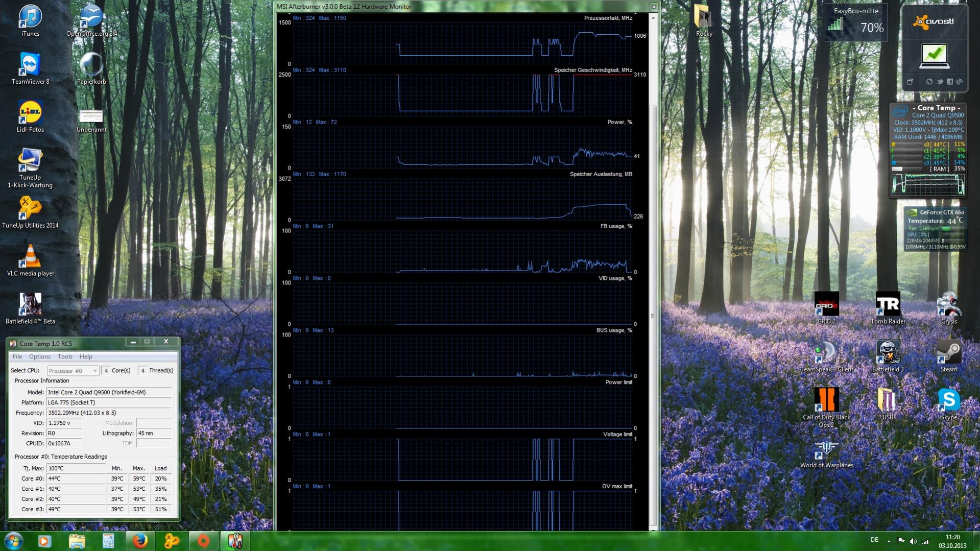Click the Voltage limit graph
The height and width of the screenshot is (551, 980).
tap(462, 460)
